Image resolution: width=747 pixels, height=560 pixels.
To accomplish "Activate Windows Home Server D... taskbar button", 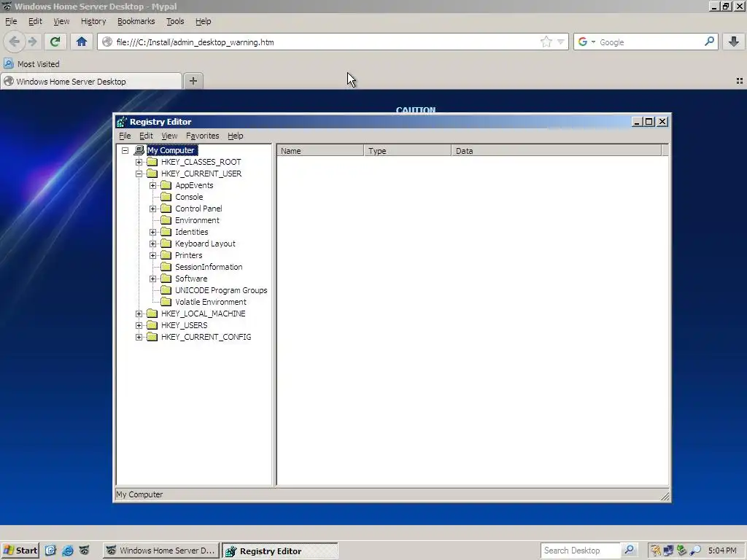I will click(161, 551).
